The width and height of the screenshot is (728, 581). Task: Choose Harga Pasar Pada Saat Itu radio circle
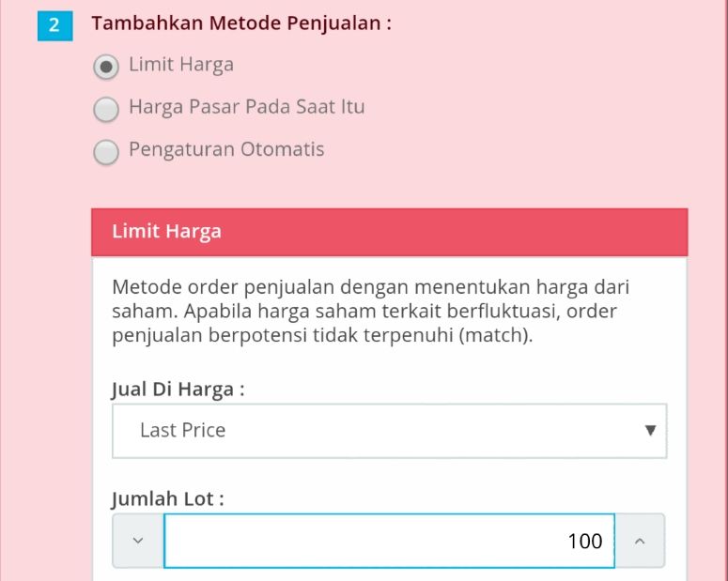(106, 109)
